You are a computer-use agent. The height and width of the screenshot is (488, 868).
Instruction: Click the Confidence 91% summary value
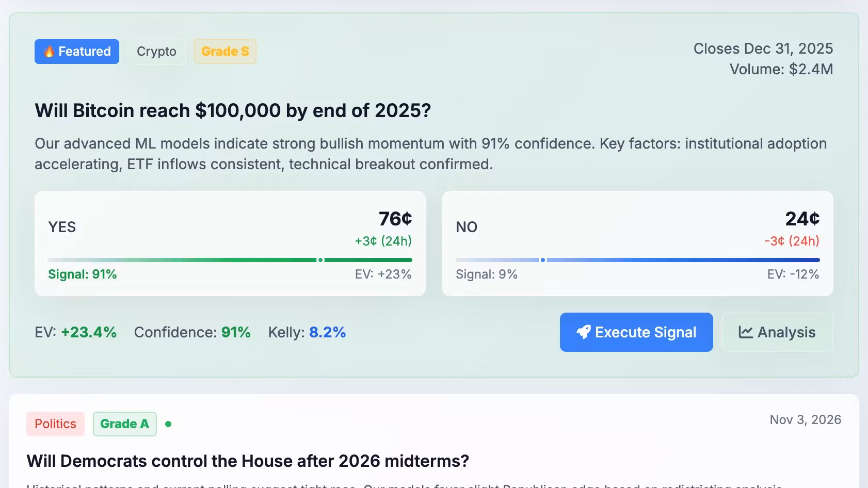pos(236,332)
